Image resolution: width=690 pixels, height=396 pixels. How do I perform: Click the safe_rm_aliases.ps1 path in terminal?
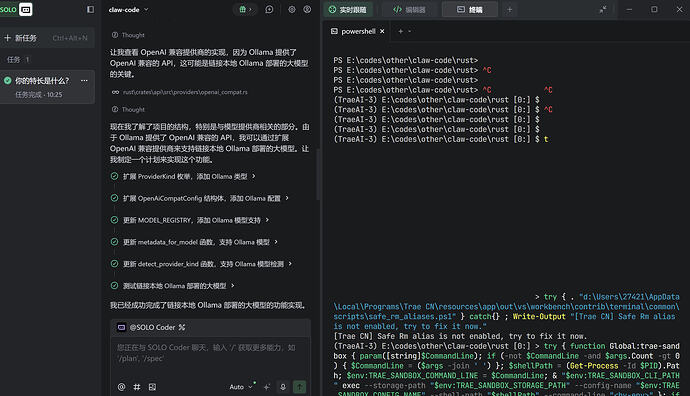point(394,316)
